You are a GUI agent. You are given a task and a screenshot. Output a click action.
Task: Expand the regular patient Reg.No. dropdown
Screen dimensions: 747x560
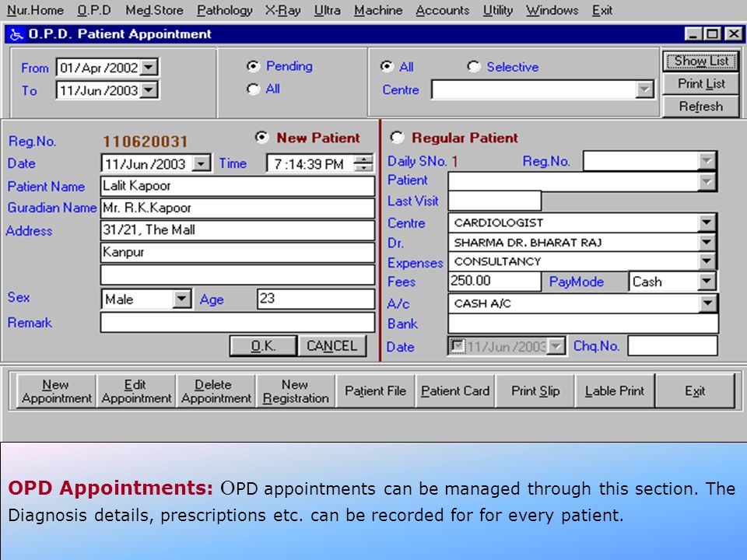click(x=707, y=161)
